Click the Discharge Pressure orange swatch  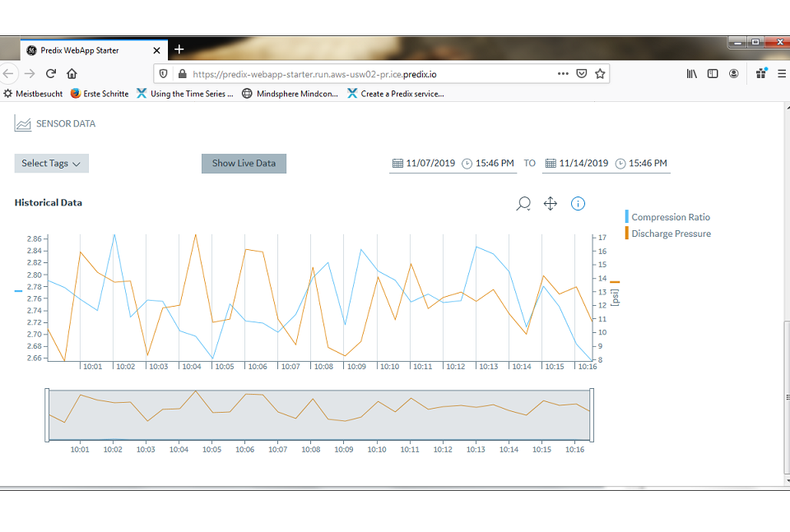tap(627, 233)
